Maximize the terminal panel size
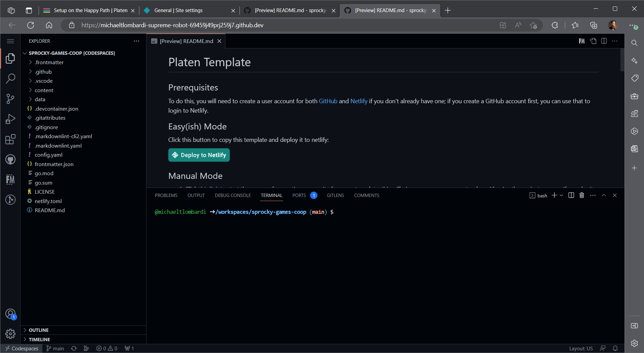The image size is (644, 353). pos(604,195)
